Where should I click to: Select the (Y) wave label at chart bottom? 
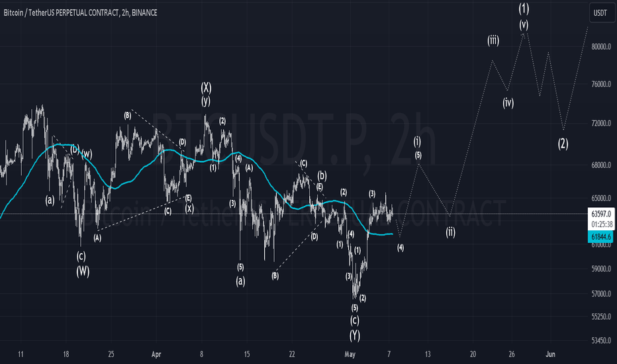[x=355, y=336]
